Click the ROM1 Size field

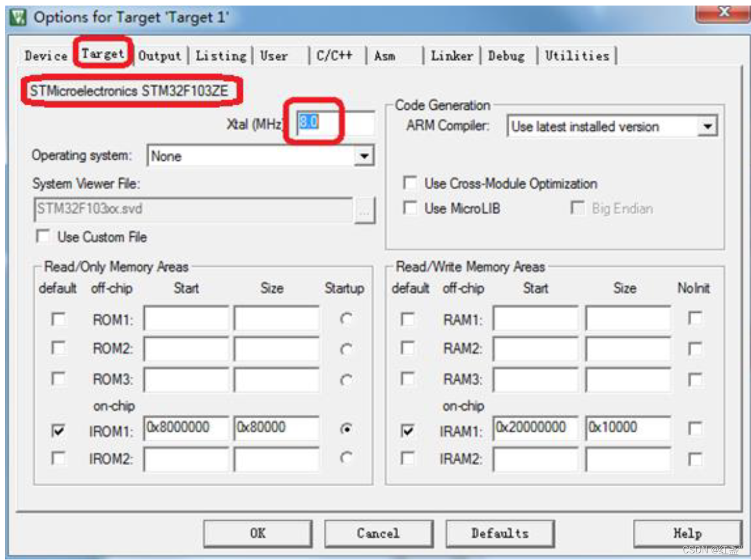point(276,319)
